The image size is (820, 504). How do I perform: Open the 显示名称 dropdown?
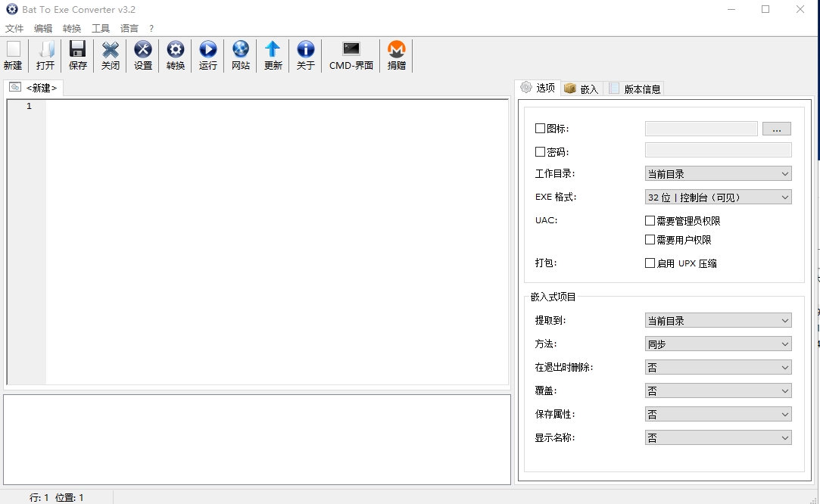click(718, 437)
